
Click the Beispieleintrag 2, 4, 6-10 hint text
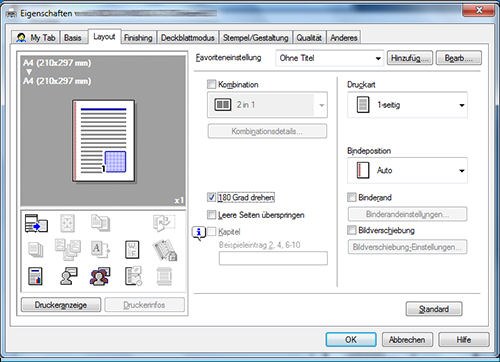click(x=259, y=245)
